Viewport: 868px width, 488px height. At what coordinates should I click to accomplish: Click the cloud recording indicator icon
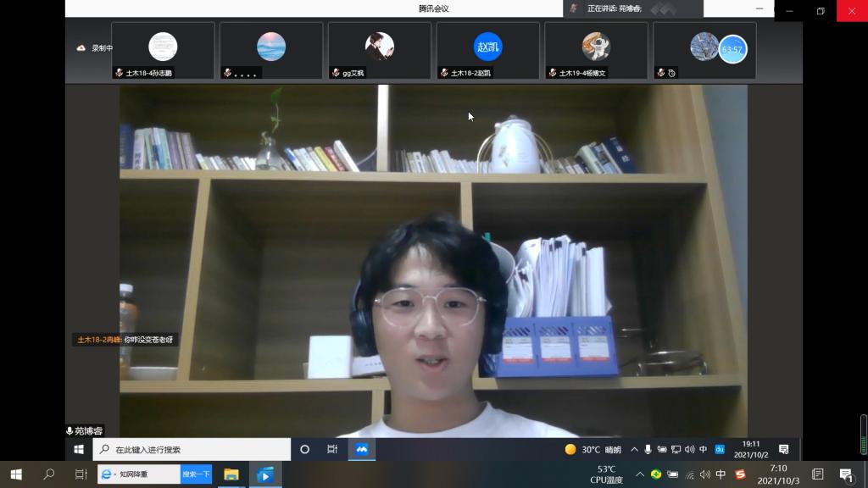(x=81, y=48)
